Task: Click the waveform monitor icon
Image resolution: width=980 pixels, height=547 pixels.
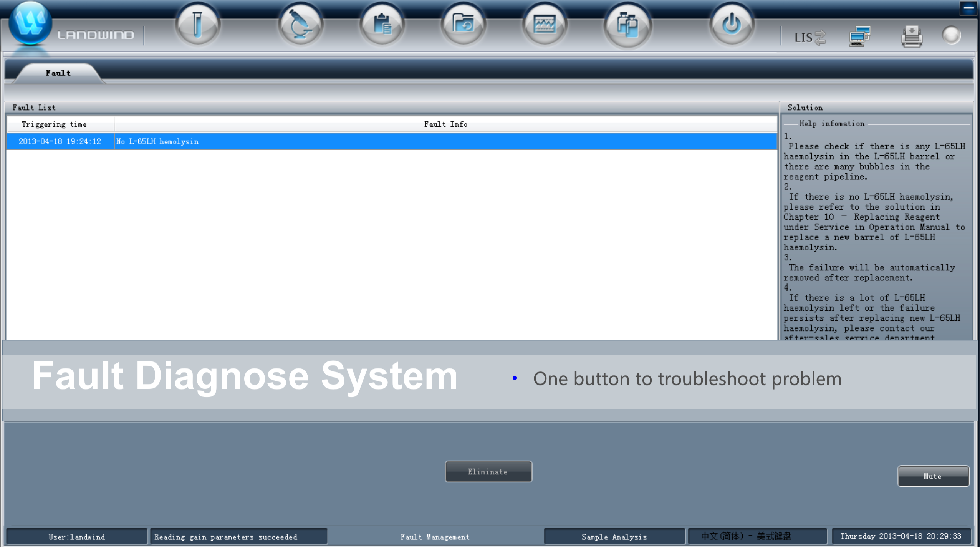Action: tap(545, 25)
